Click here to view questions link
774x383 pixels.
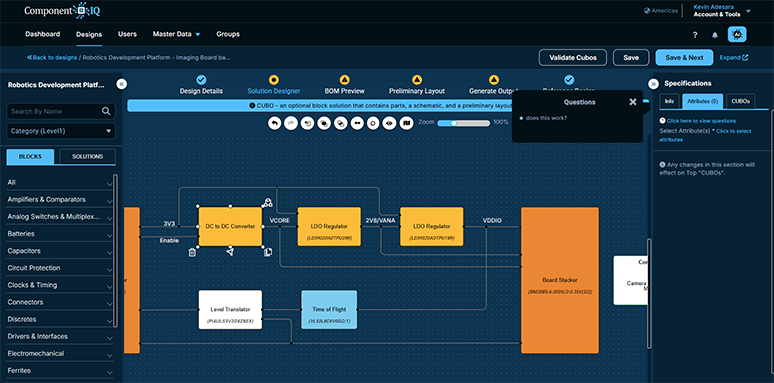[701, 121]
